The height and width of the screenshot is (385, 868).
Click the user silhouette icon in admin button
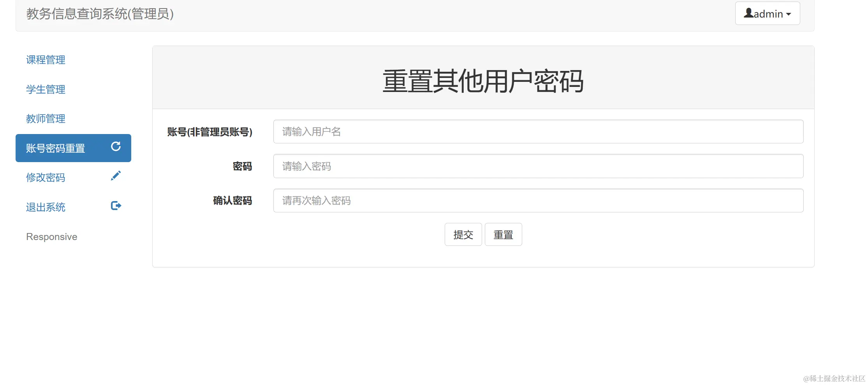(x=748, y=13)
